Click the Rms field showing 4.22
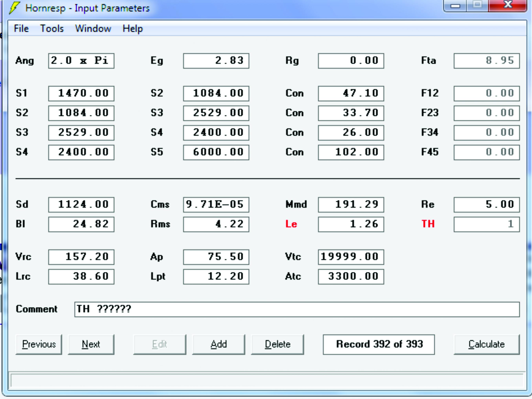The width and height of the screenshot is (532, 399). [216, 224]
